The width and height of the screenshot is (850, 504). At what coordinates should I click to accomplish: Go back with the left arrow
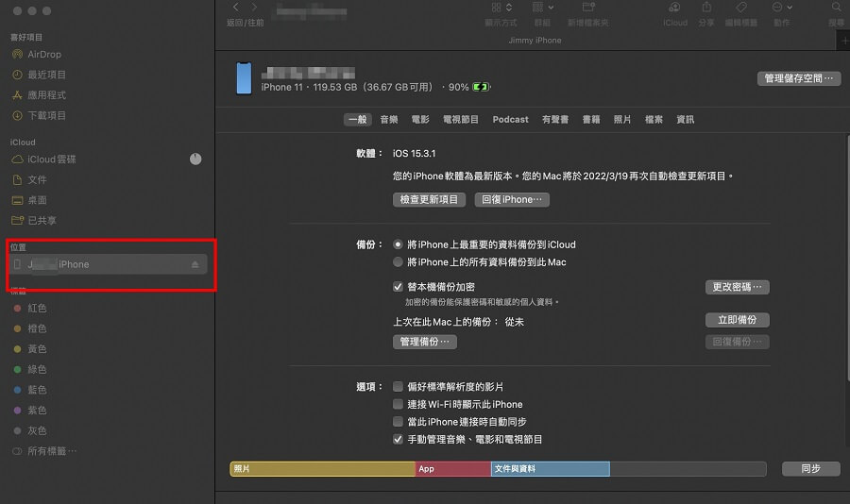(236, 8)
